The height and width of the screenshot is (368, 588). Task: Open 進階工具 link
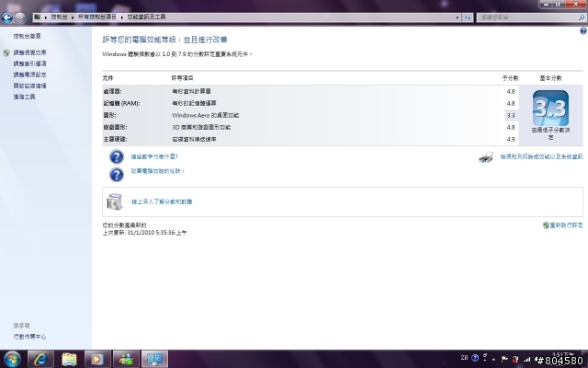(x=25, y=97)
